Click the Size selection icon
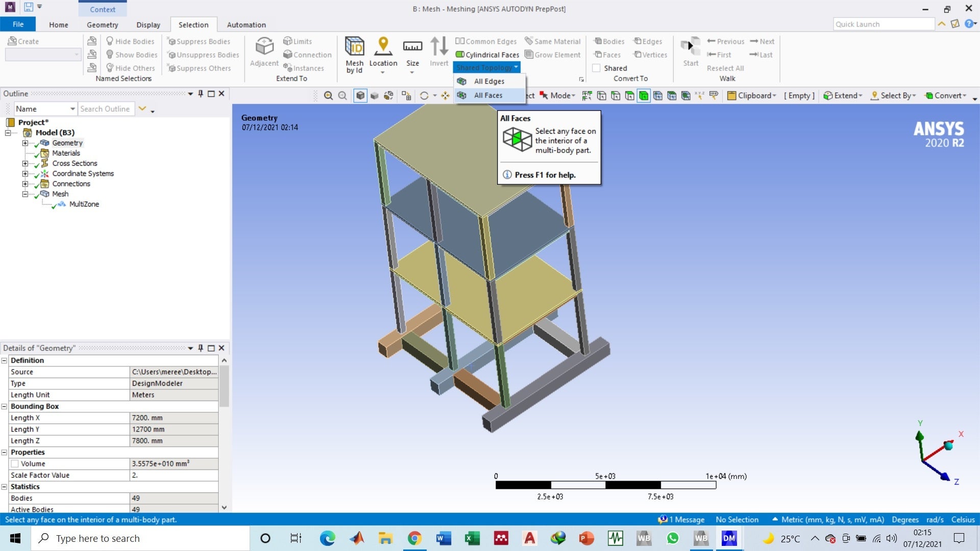The image size is (980, 551). pyautogui.click(x=412, y=47)
